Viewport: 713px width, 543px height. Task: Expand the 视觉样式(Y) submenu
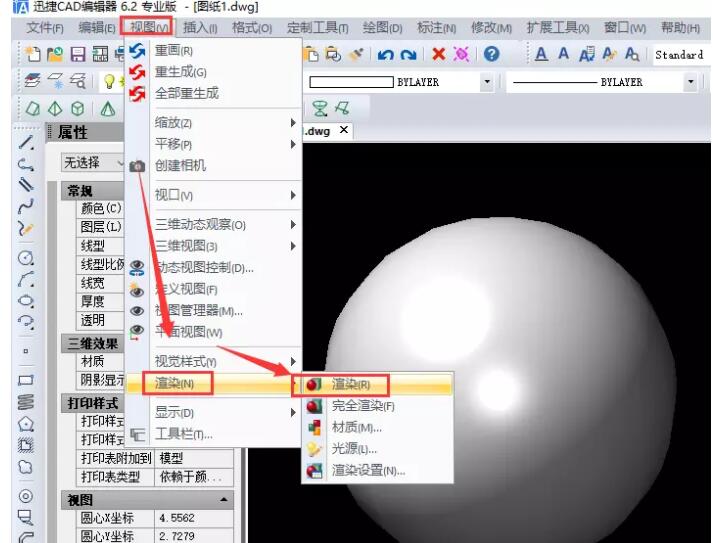(x=213, y=362)
